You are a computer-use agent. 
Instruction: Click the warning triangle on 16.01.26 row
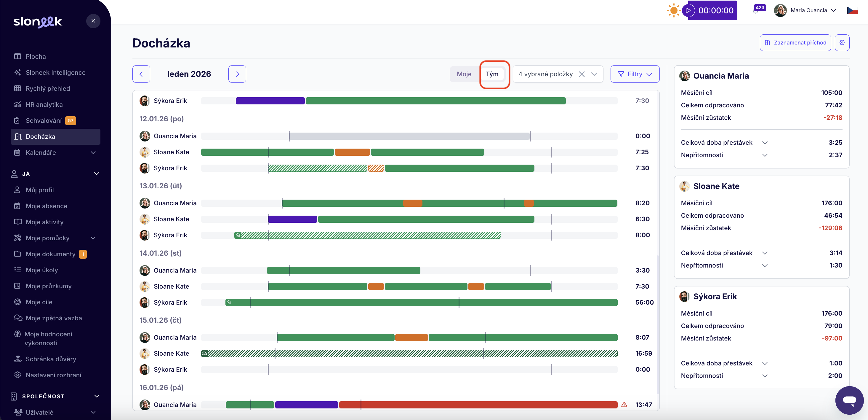624,405
